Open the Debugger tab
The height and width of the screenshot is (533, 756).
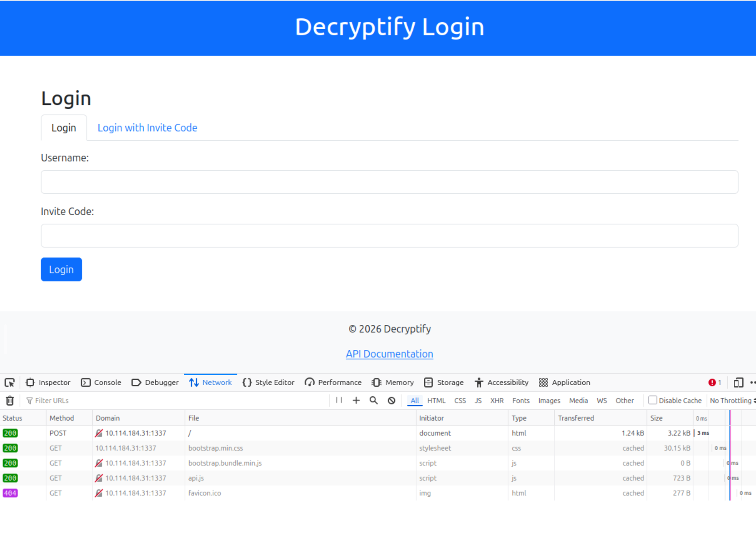coord(155,382)
